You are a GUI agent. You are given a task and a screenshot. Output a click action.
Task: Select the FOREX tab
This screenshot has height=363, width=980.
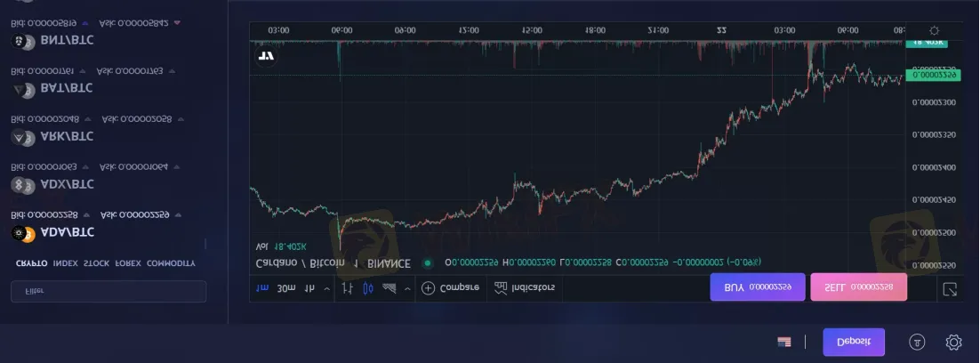[x=128, y=263]
